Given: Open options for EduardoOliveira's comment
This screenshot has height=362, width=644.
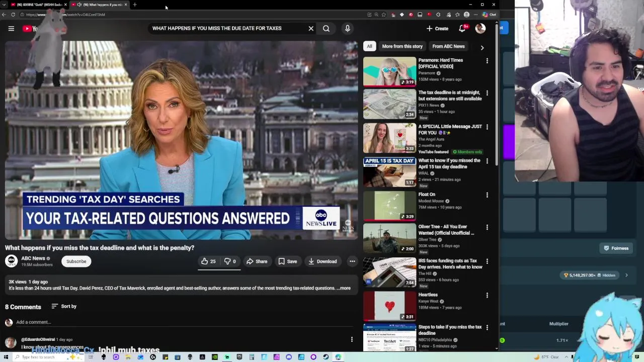Looking at the screenshot, I should [352, 339].
